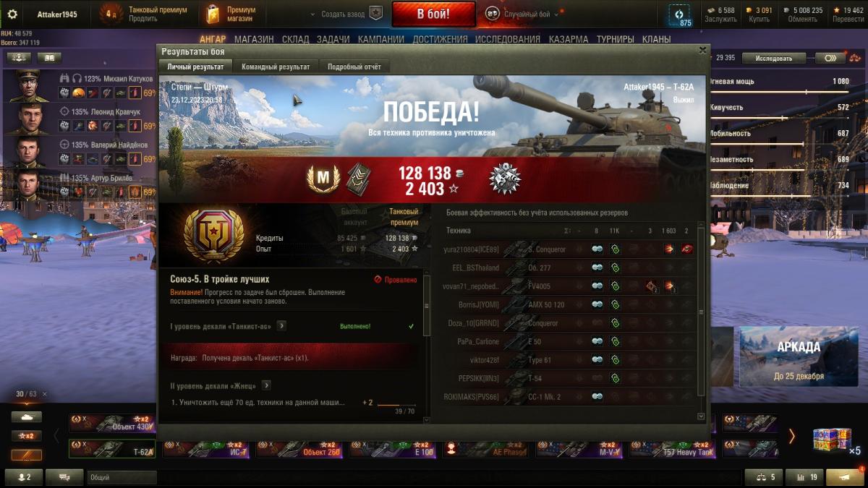Click the Mastery badge M icon

[x=323, y=179]
